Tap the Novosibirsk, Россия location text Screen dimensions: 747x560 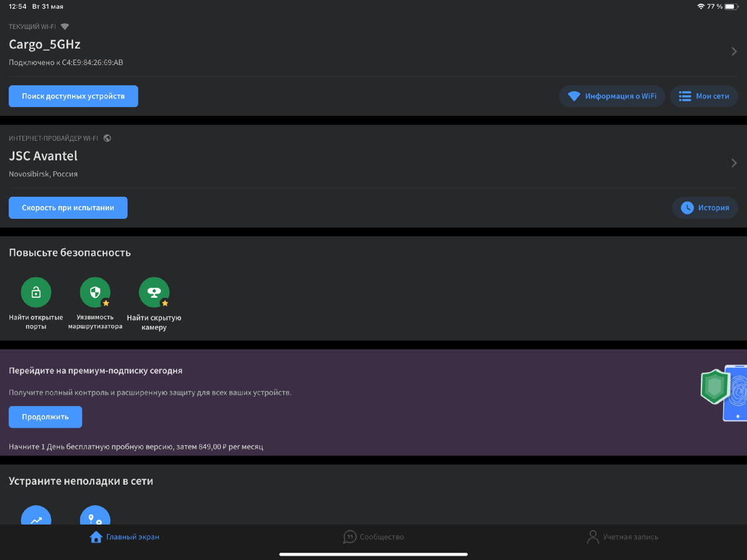43,174
